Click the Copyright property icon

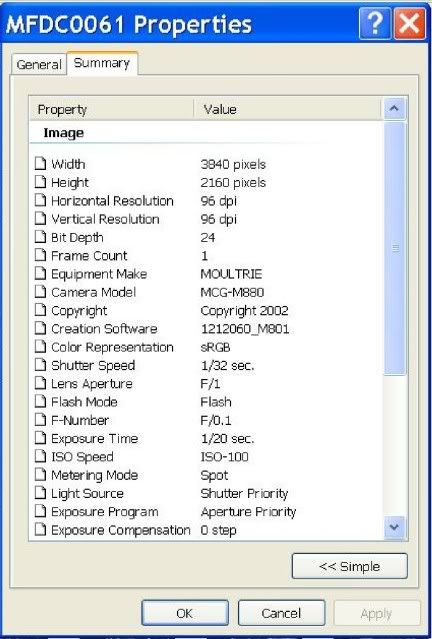[40, 310]
